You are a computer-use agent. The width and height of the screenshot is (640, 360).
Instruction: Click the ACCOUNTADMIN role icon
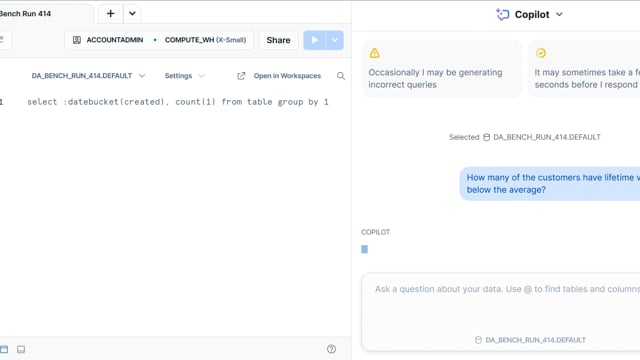[77, 40]
